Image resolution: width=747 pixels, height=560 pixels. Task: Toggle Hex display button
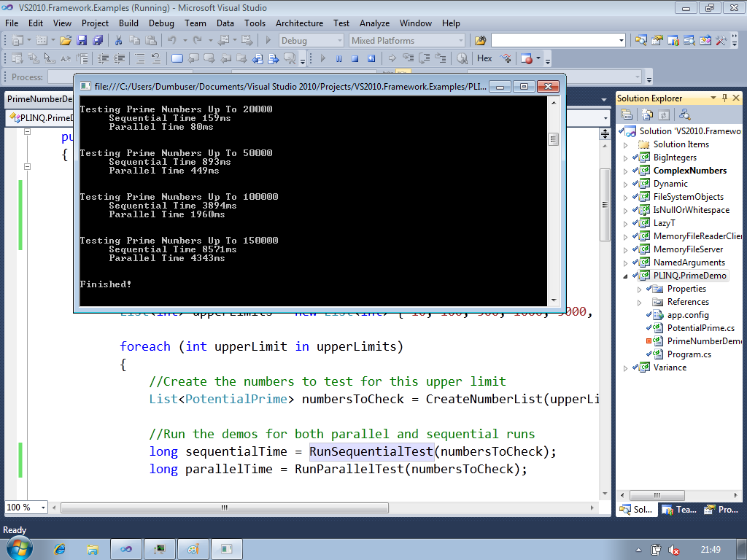pos(484,58)
